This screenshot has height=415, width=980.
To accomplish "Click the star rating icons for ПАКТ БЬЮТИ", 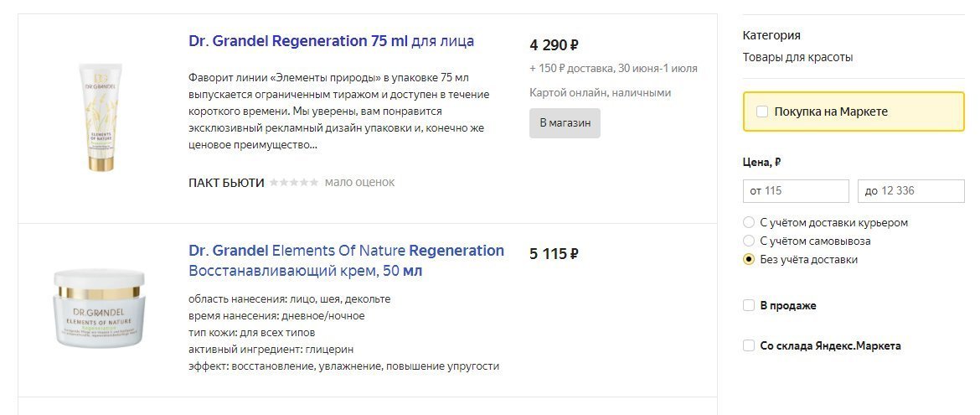I will click(294, 183).
